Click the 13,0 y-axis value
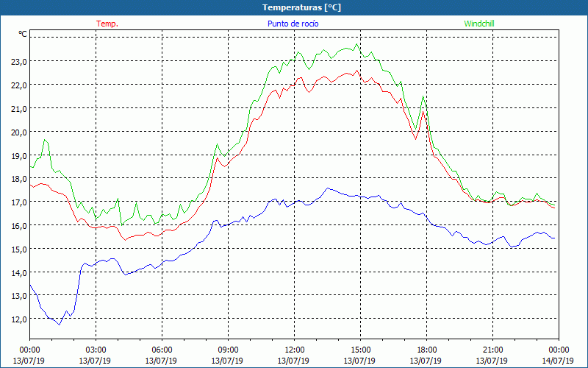Viewport: 588px width, 368px height. coord(19,296)
